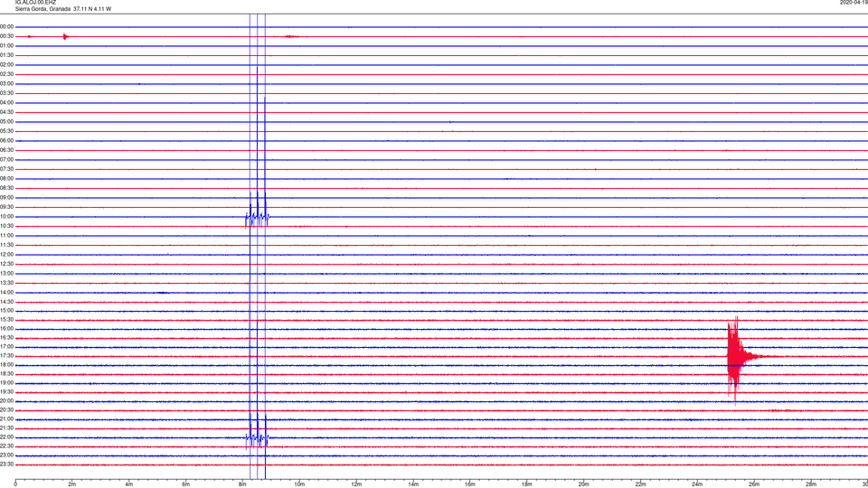Select the 21:00 time label
This screenshot has width=868, height=488.
[x=6, y=419]
